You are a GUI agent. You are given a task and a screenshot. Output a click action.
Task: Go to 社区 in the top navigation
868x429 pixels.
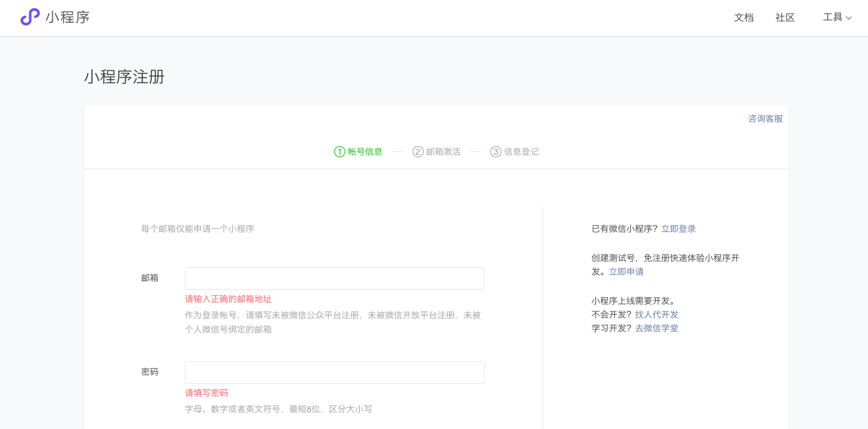click(785, 17)
